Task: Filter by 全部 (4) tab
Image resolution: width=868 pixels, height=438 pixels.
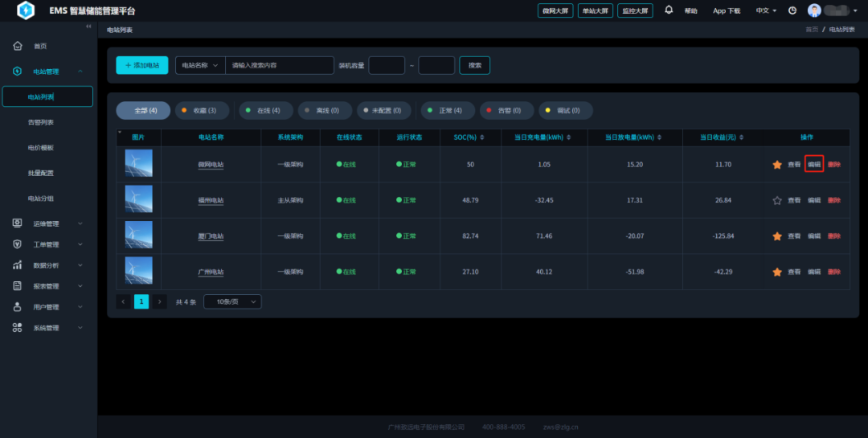Action: click(x=143, y=111)
